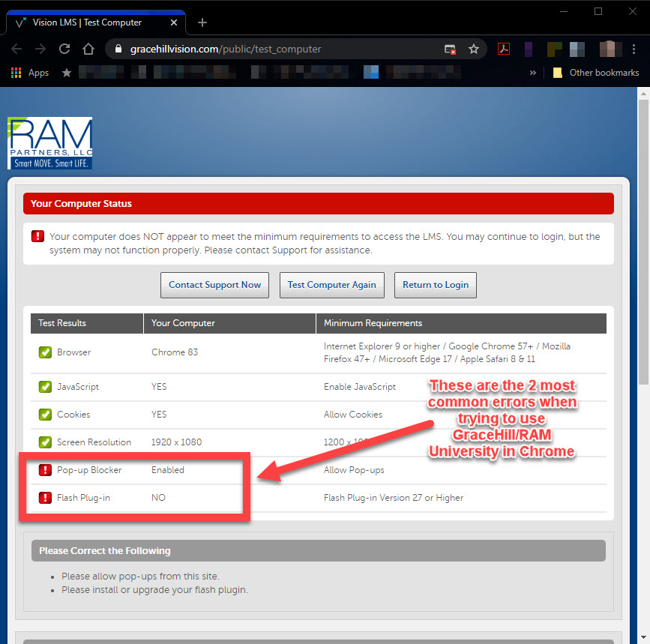
Task: View site info via the padlock icon
Action: (118, 49)
